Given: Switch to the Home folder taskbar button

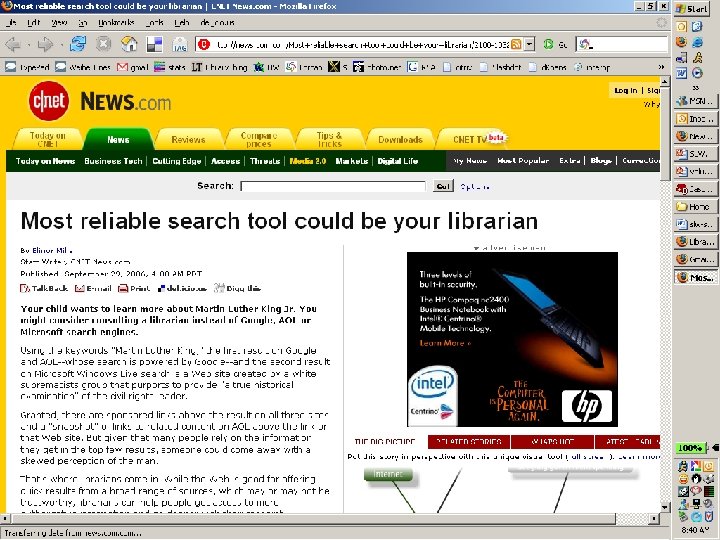Looking at the screenshot, I should pos(695,207).
